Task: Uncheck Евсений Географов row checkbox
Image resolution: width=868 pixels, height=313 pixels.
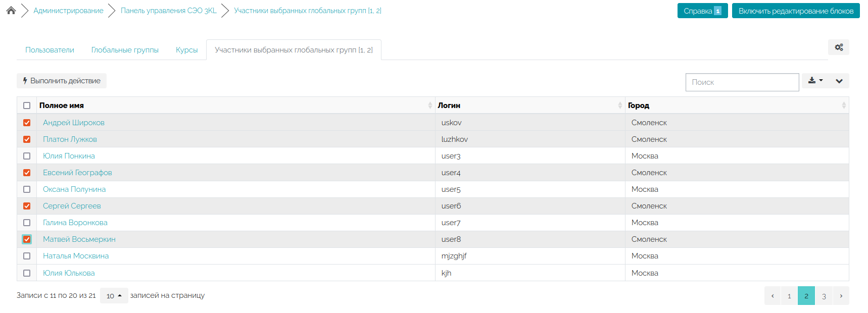Action: (27, 173)
